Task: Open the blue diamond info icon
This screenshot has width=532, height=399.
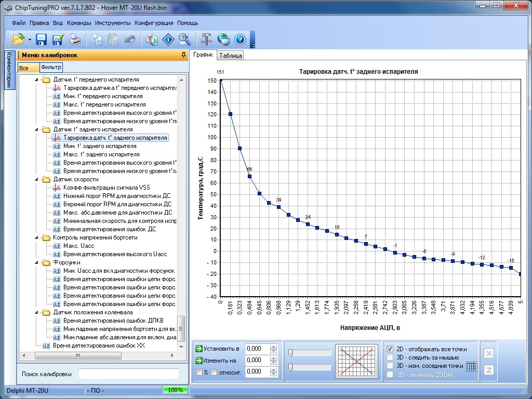Action: (168, 39)
